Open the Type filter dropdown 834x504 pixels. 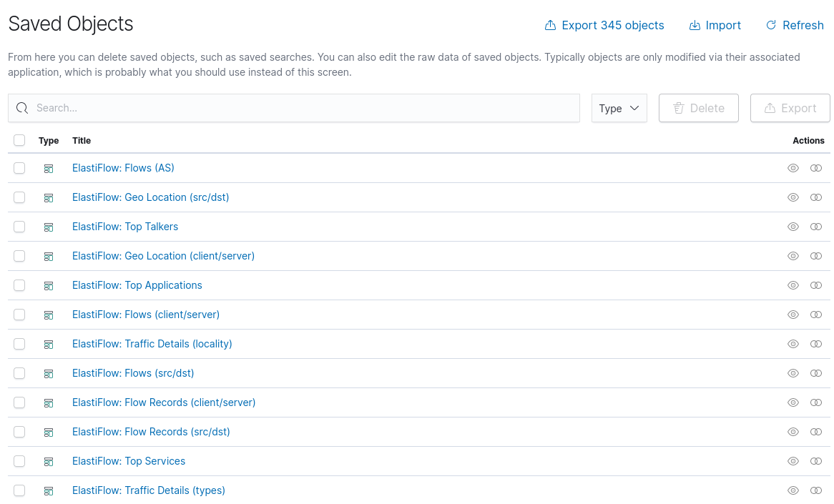click(x=619, y=108)
